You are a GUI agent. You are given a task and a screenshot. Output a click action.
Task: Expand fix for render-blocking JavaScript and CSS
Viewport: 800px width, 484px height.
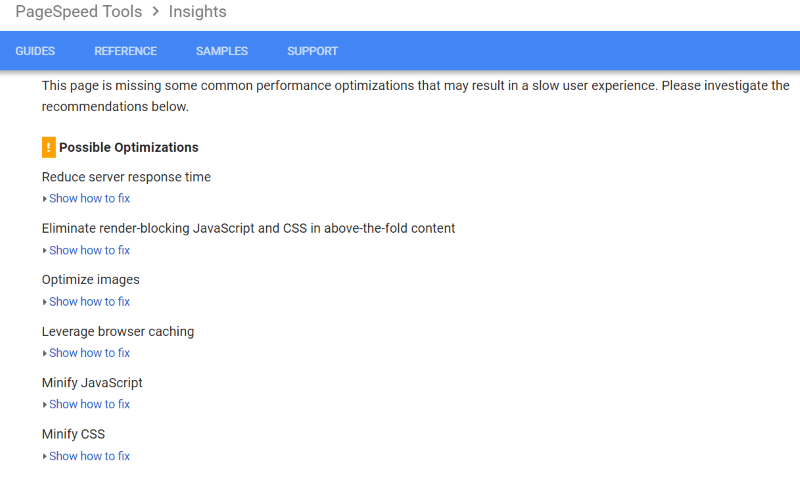coord(89,250)
